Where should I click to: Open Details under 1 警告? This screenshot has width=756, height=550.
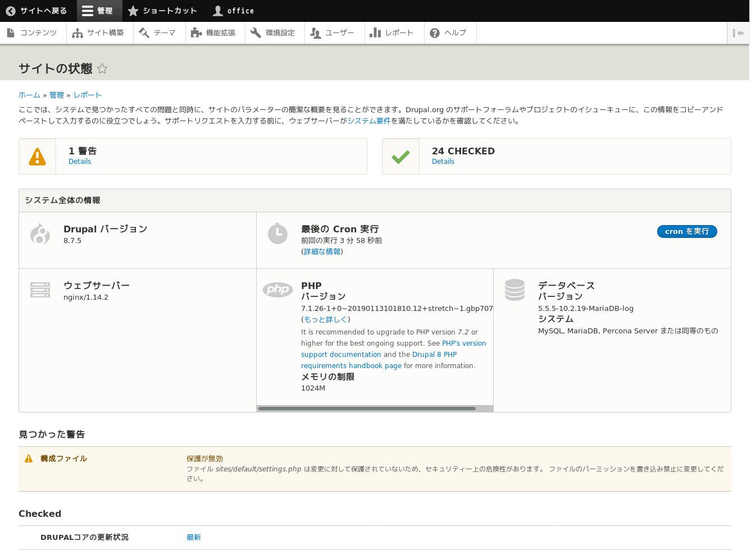80,162
